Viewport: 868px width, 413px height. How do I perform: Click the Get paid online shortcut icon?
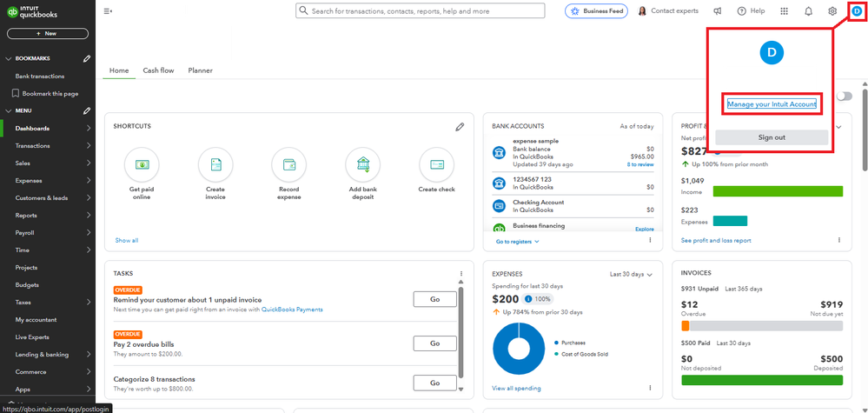pos(142,164)
